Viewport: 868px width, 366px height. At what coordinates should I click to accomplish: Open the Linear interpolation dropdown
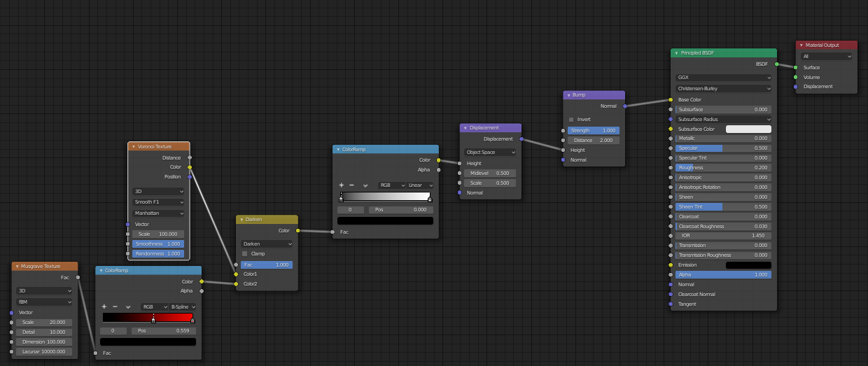tap(420, 185)
